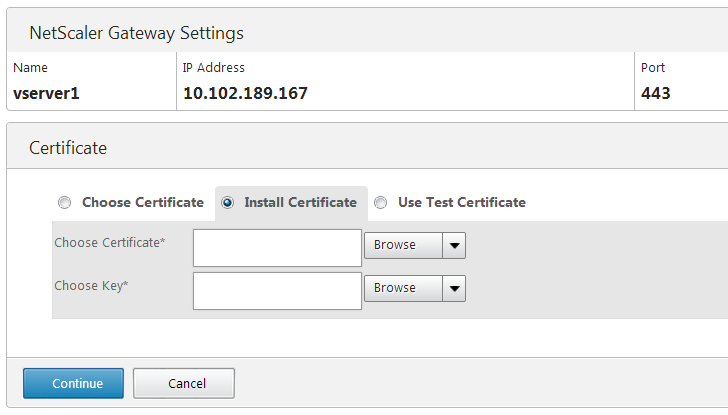This screenshot has width=728, height=415.
Task: Click the blue Continue button
Action: 73,383
